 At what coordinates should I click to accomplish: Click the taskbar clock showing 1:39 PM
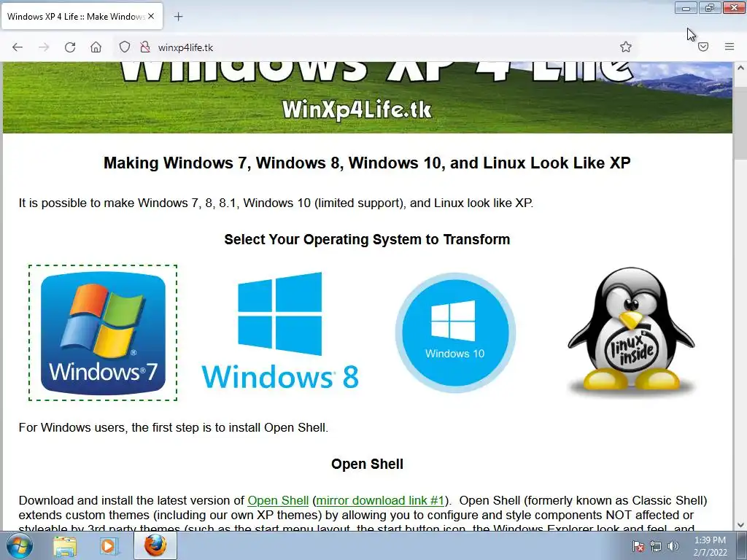pos(710,546)
